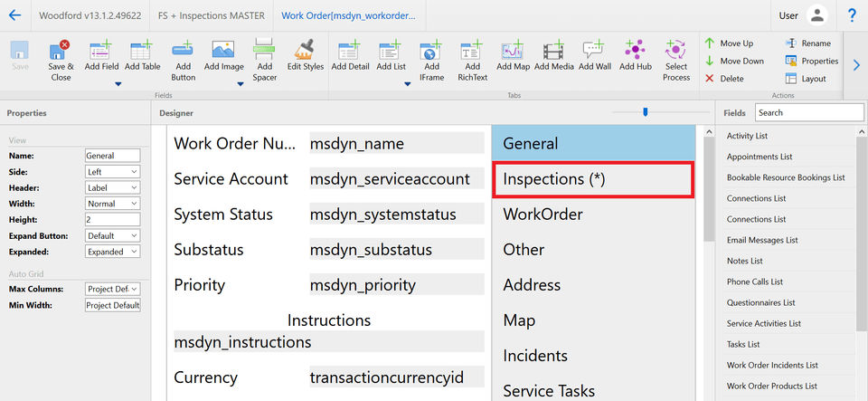Switch to FS + Inspections MASTER tab

click(211, 15)
